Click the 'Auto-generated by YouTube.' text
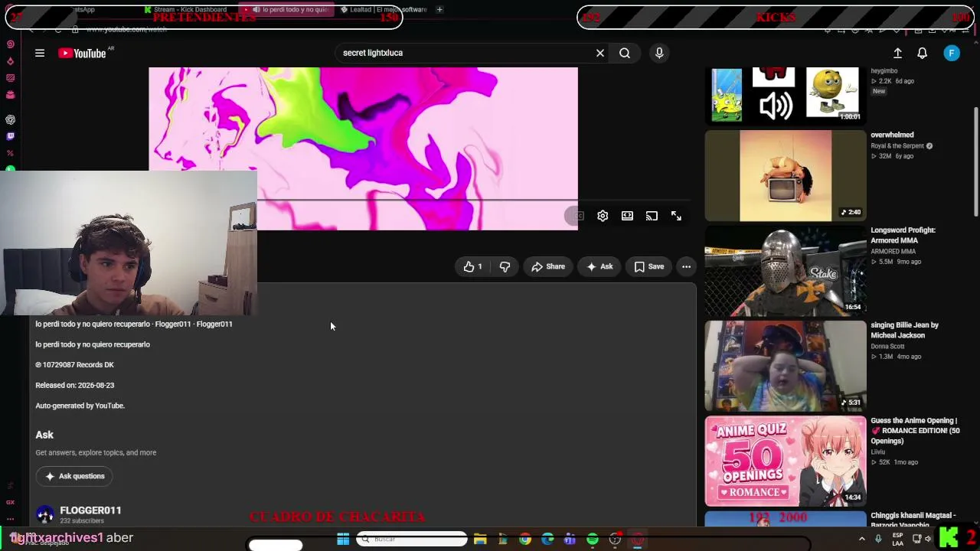Image resolution: width=980 pixels, height=551 pixels. tap(80, 406)
